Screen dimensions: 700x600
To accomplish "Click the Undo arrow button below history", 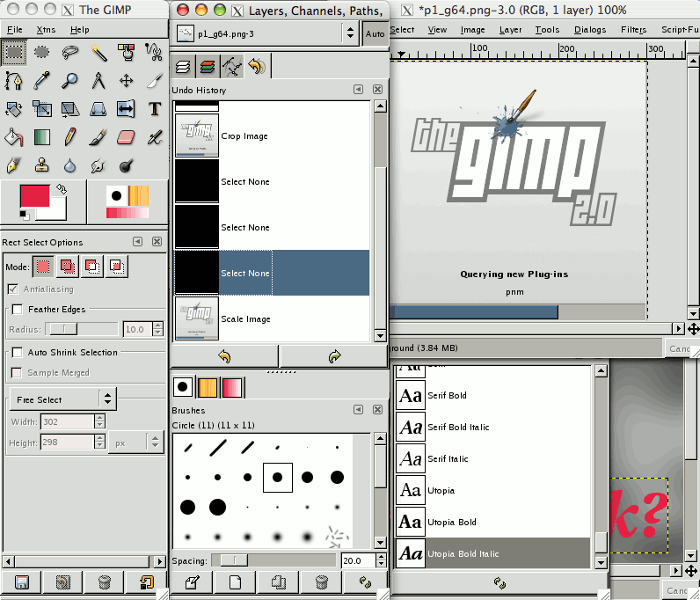I will coord(224,356).
